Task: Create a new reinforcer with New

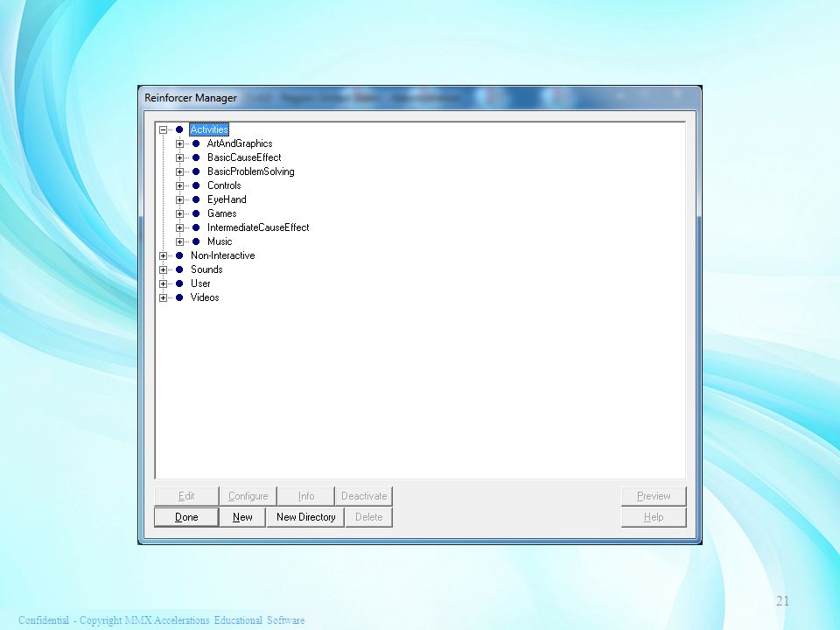Action: (x=242, y=517)
